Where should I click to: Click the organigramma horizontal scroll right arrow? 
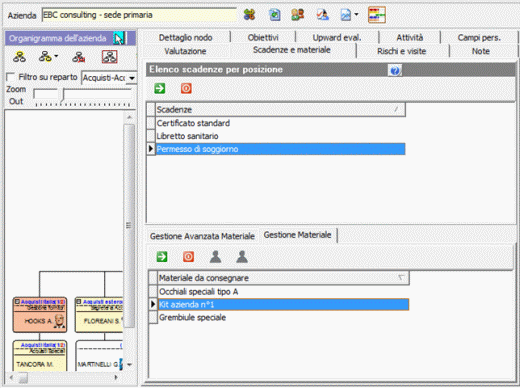click(x=116, y=377)
